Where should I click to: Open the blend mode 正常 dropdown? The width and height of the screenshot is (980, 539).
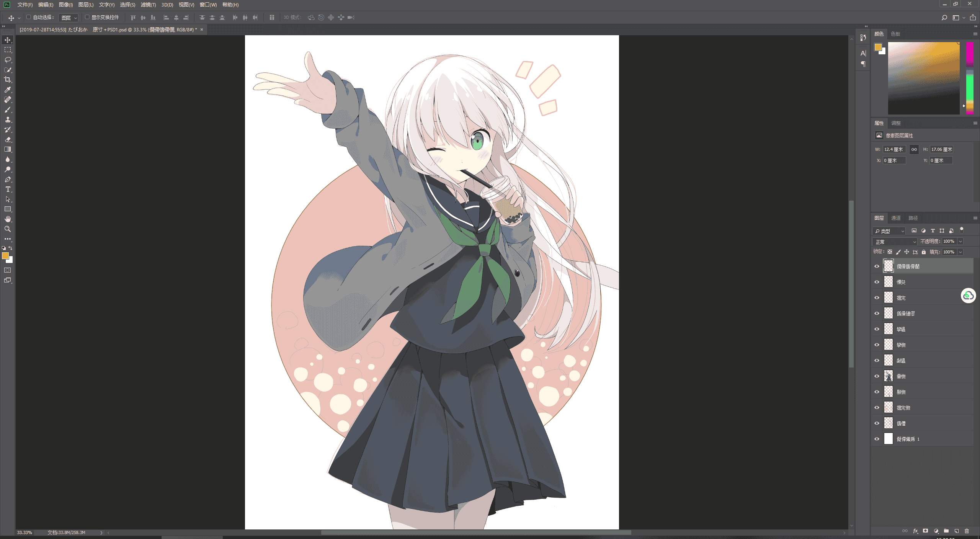[x=895, y=242]
